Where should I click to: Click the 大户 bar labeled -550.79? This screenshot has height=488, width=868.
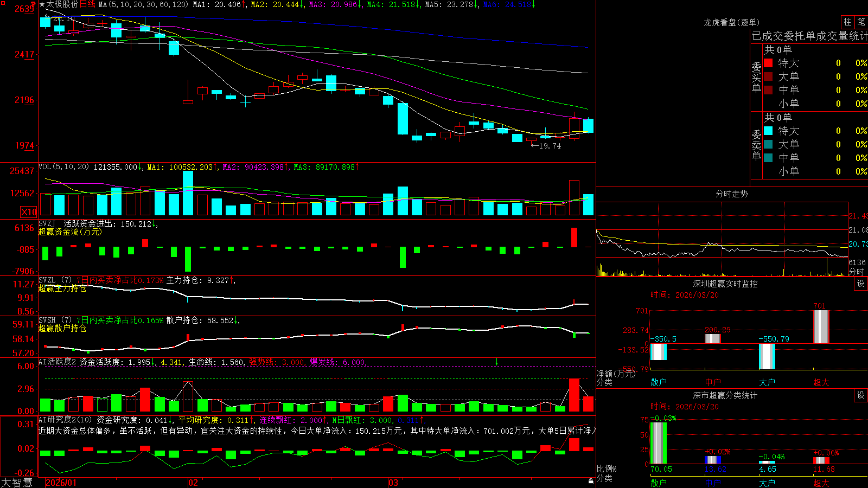[767, 356]
